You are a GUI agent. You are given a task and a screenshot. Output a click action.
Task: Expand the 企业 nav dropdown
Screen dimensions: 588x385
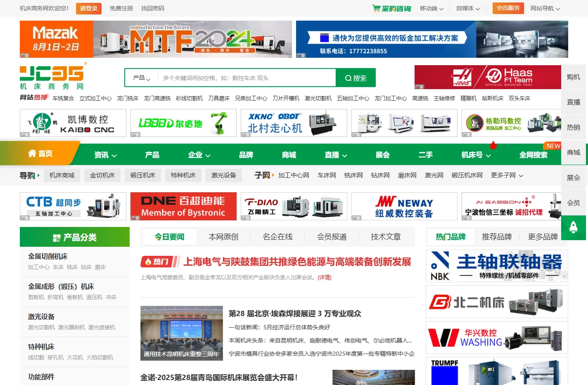pyautogui.click(x=199, y=155)
